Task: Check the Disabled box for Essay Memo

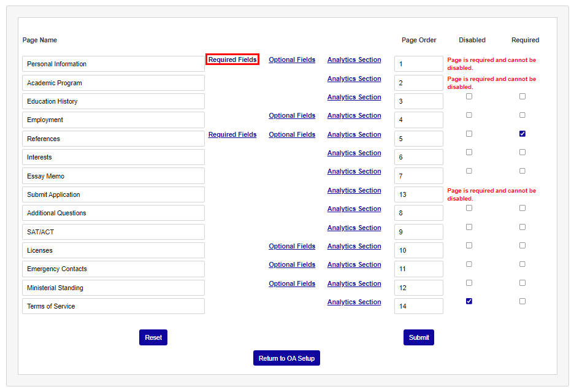Action: (x=469, y=171)
